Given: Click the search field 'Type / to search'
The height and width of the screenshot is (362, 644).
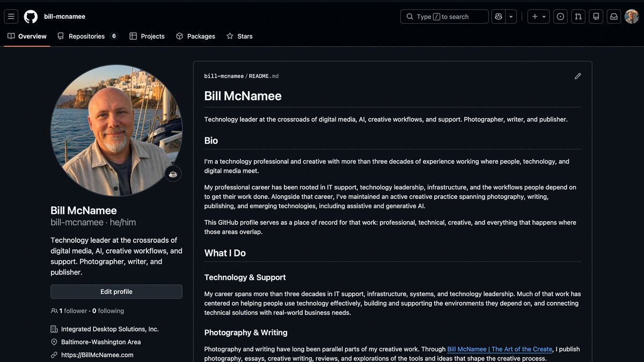Looking at the screenshot, I should tap(444, 17).
